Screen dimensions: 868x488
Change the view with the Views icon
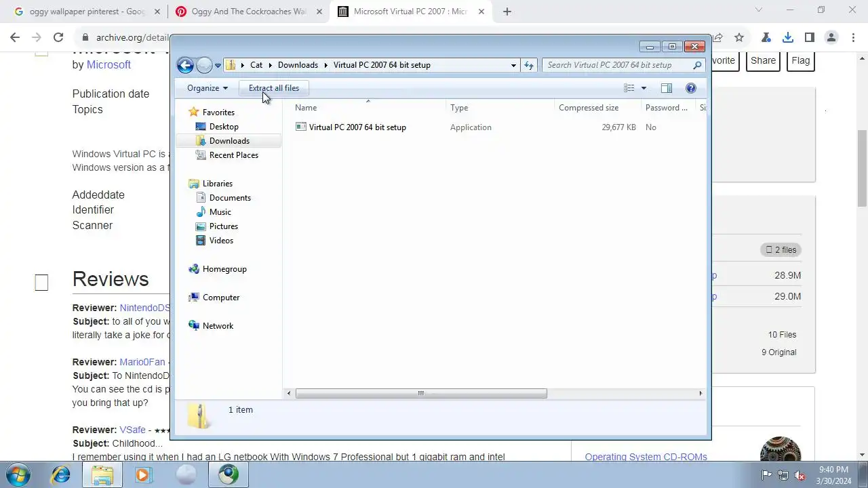click(x=629, y=88)
